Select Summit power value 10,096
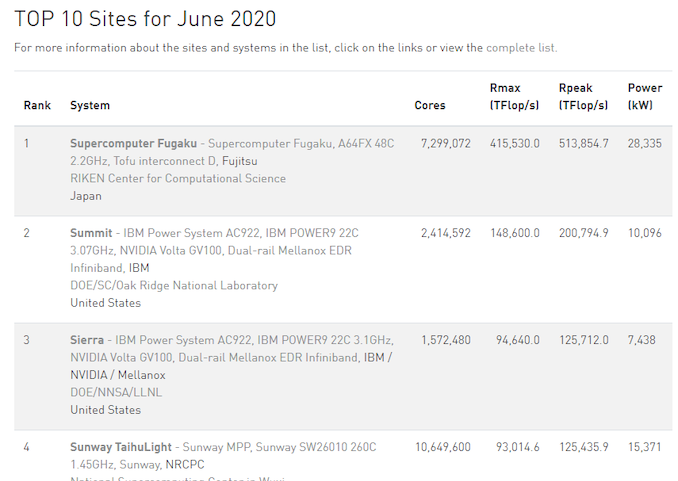The image size is (678, 481). coord(645,233)
